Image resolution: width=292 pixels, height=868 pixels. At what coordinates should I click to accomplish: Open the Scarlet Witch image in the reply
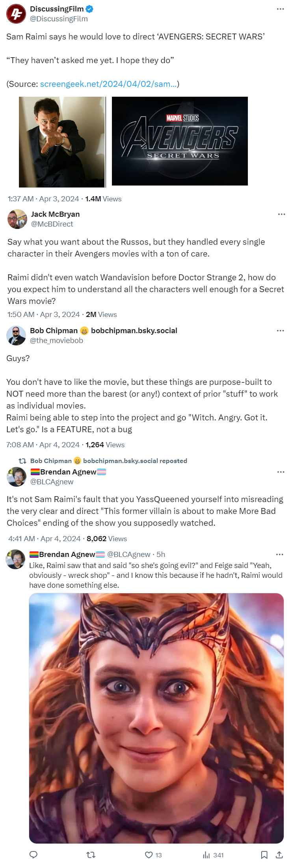pyautogui.click(x=156, y=718)
